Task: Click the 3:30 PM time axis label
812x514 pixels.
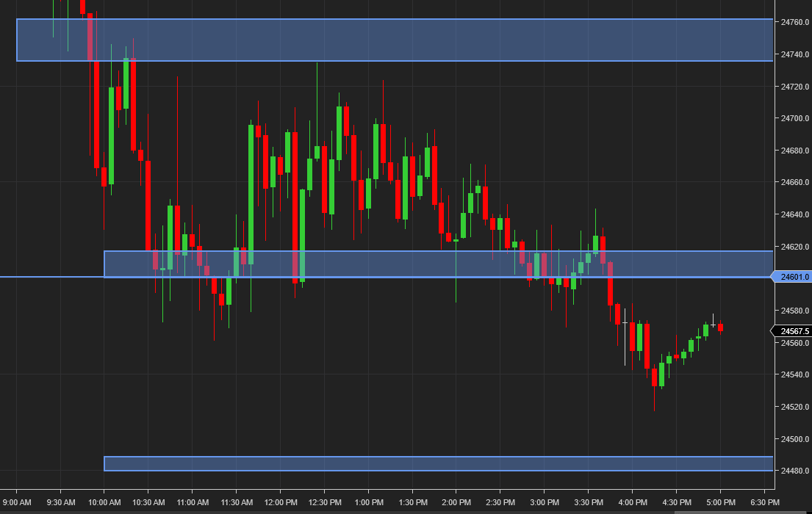Action: coord(589,502)
